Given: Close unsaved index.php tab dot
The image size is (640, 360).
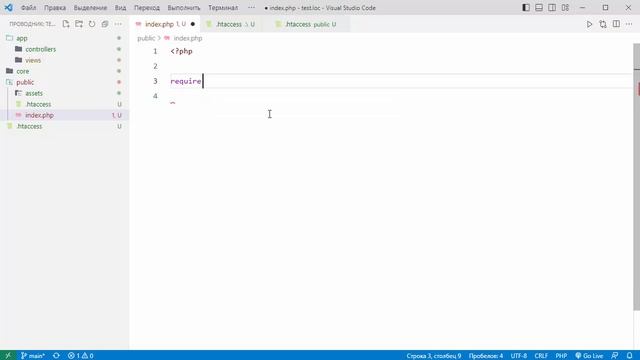Looking at the screenshot, I should 193,24.
